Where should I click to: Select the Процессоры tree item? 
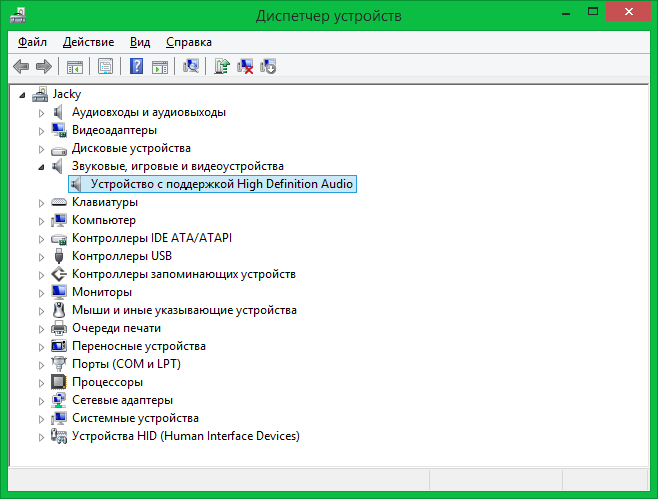[x=107, y=382]
